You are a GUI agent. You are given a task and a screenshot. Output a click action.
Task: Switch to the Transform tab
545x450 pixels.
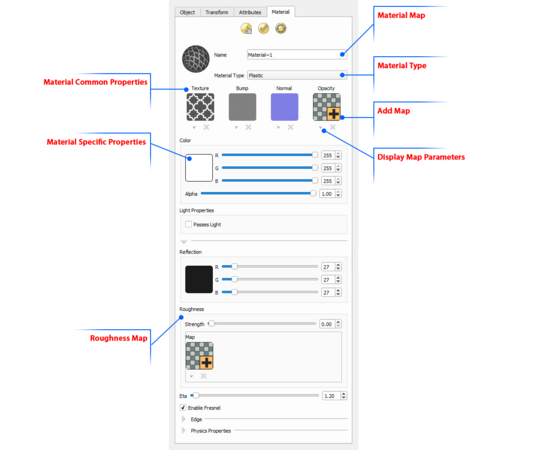point(217,12)
